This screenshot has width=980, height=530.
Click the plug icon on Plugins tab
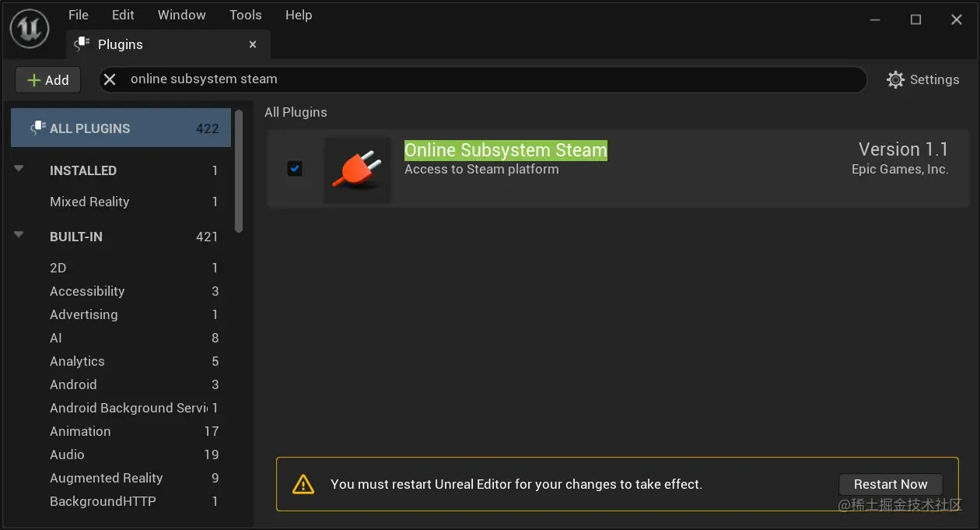pos(81,44)
